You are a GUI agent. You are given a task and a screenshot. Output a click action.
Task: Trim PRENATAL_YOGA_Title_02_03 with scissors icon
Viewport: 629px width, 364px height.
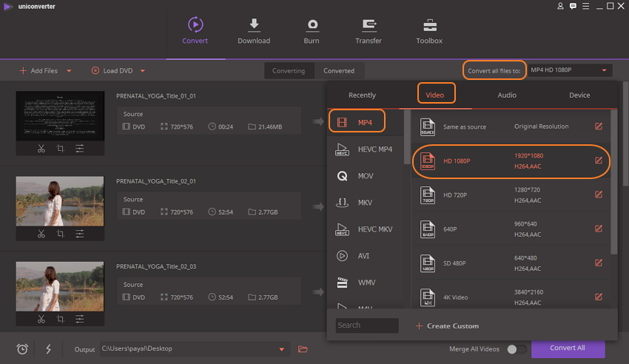coord(41,319)
